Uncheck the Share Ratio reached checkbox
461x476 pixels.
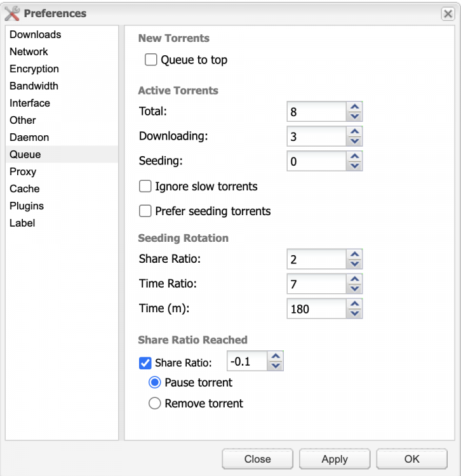pos(145,363)
